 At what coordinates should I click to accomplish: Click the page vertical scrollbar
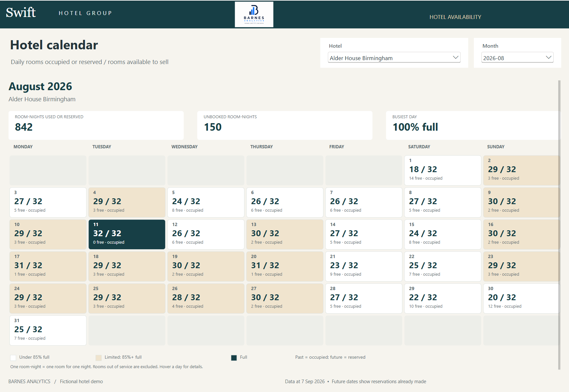click(559, 225)
